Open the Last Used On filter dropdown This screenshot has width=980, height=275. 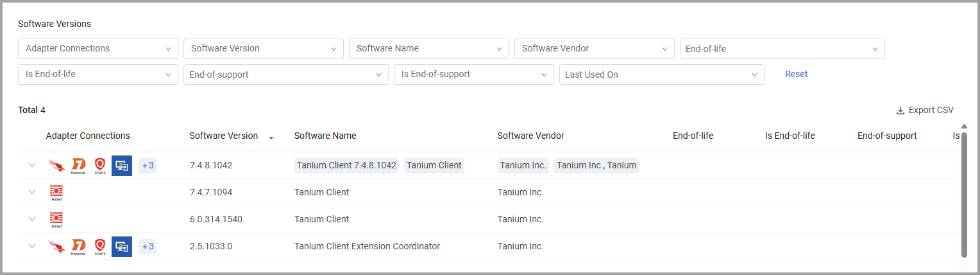pos(662,75)
